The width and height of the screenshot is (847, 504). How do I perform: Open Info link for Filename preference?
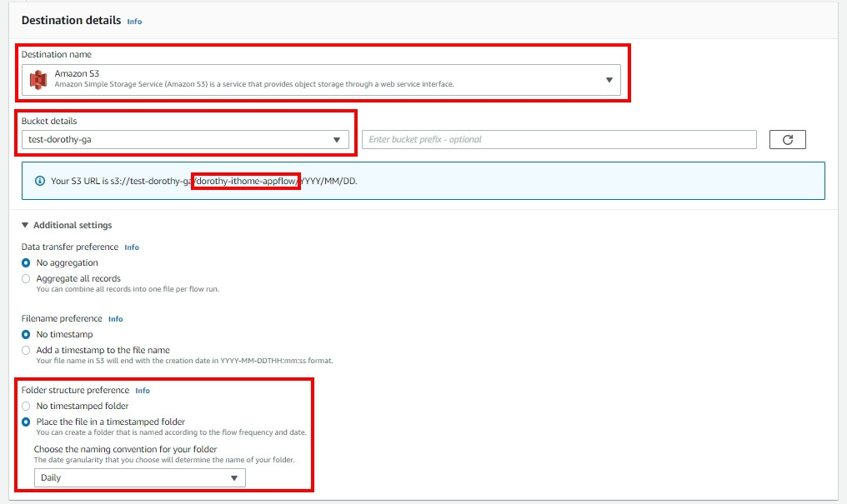point(116,319)
